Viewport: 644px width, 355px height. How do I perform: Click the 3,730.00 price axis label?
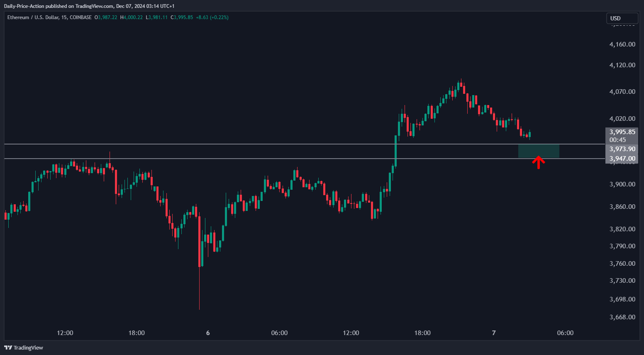click(x=622, y=281)
